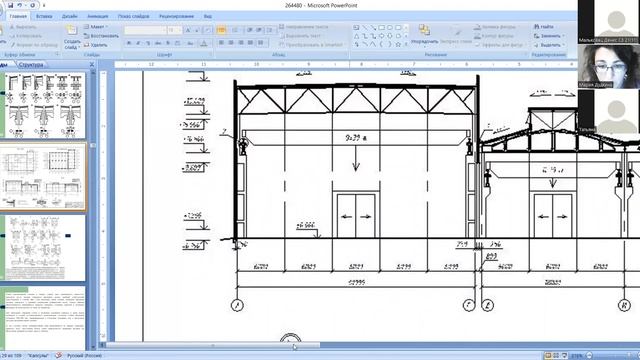The image size is (640, 360).
Task: Open the Вставка ribbon tab
Action: 44,16
